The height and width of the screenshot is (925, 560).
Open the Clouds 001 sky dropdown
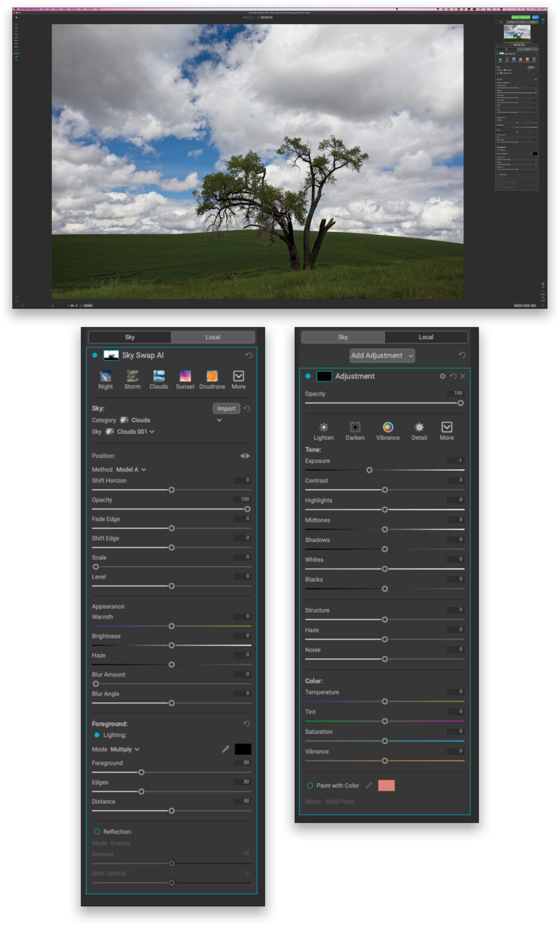pos(134,431)
